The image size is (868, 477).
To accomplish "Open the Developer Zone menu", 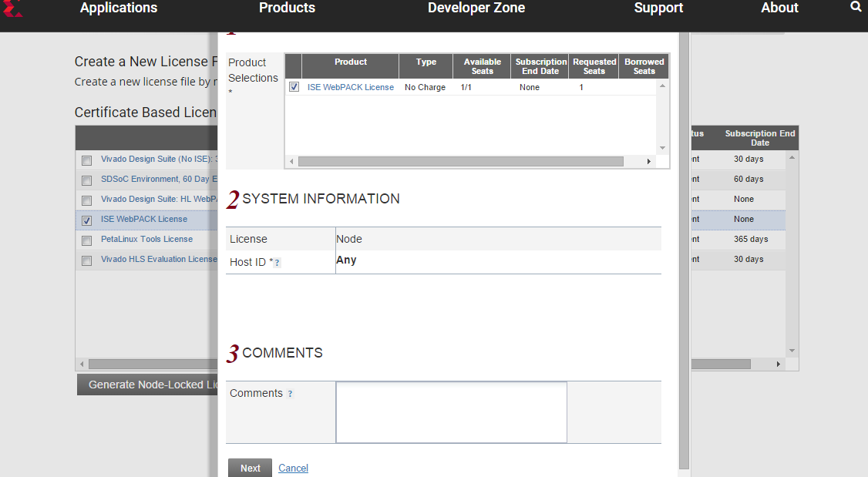I will [x=476, y=8].
